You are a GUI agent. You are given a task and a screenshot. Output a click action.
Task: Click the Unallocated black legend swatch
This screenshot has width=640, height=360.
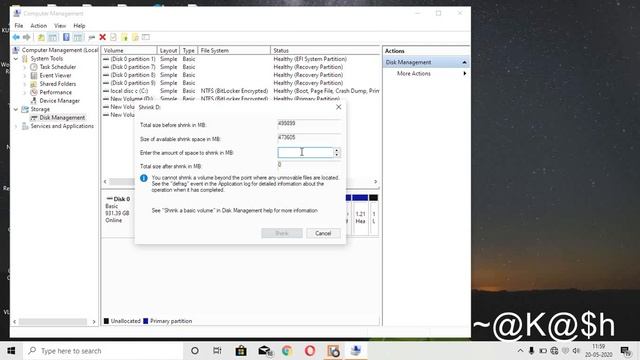pyautogui.click(x=106, y=321)
